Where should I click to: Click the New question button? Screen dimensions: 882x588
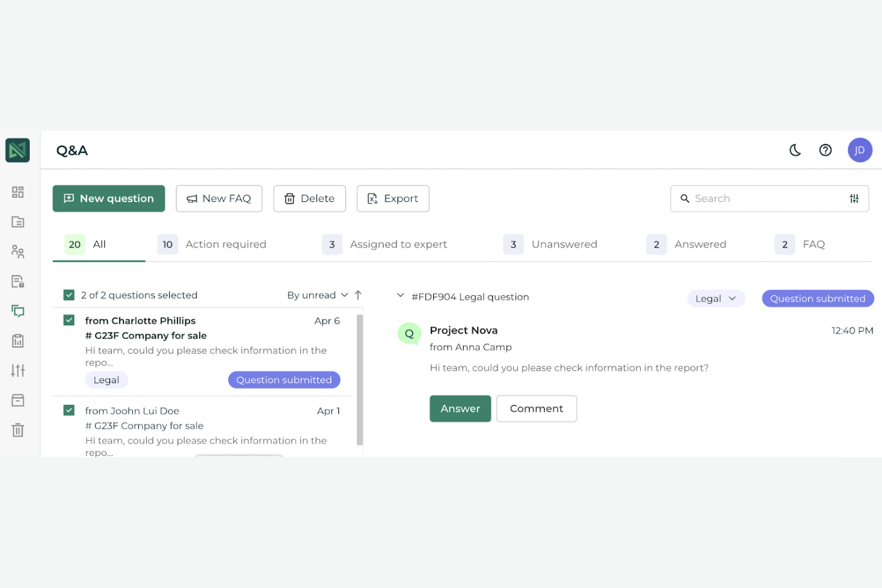pos(108,198)
